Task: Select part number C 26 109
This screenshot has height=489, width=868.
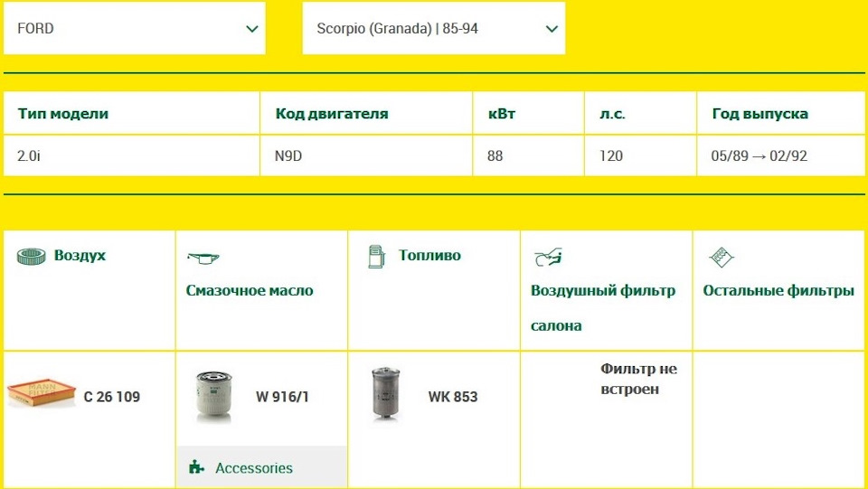Action: click(x=112, y=397)
